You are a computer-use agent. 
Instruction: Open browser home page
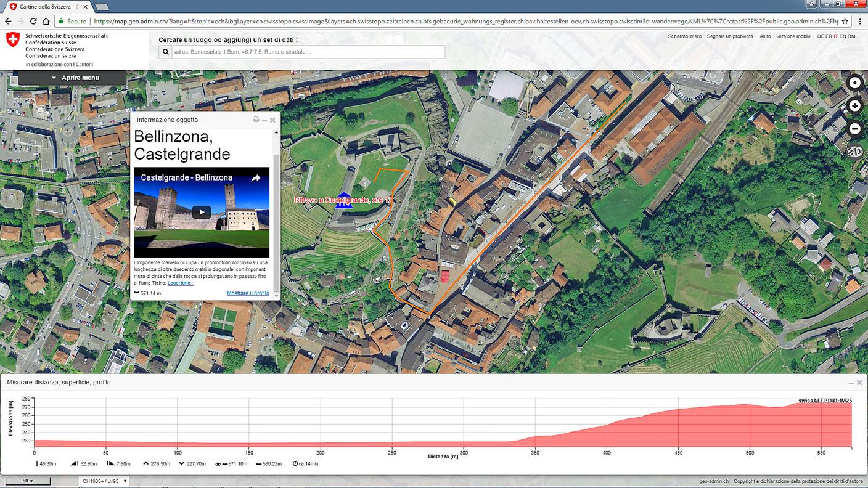tap(46, 21)
